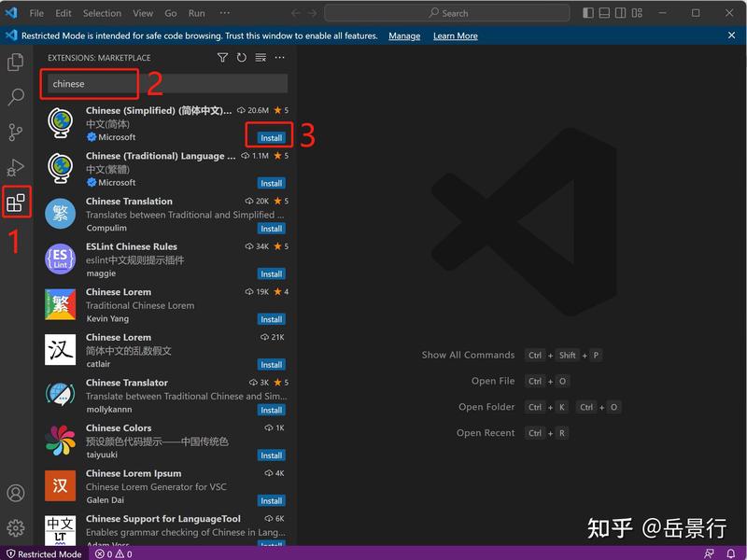Open the Accounts menu icon
The image size is (747, 560).
tap(16, 493)
